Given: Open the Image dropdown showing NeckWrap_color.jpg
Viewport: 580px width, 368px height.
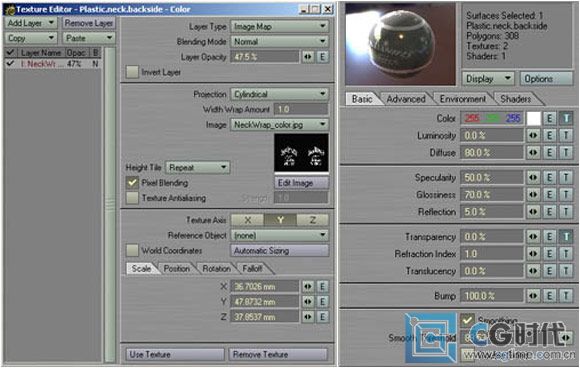Looking at the screenshot, I should pyautogui.click(x=279, y=124).
